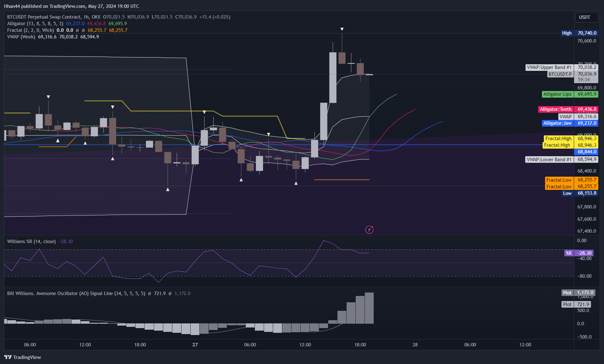Select the Williams %R (14, close) legend
This screenshot has width=604, height=364.
tap(31, 242)
